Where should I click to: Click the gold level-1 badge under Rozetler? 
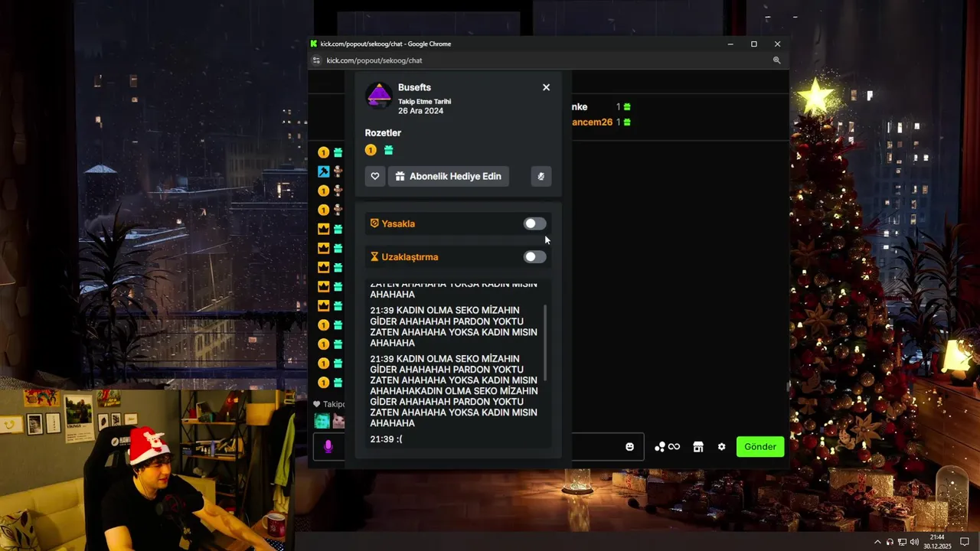pyautogui.click(x=371, y=150)
